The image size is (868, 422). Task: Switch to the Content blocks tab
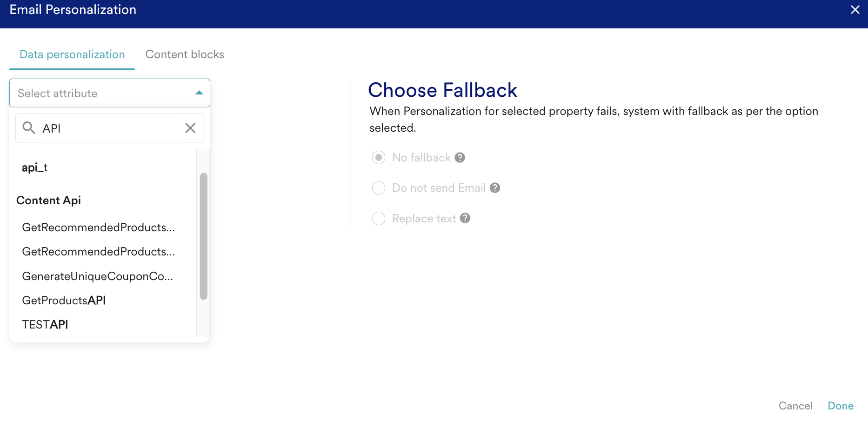click(185, 54)
